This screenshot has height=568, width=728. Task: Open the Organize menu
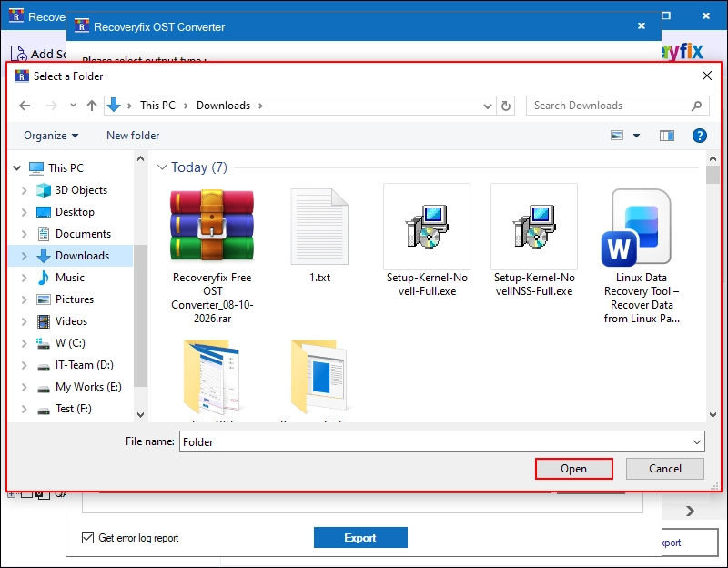51,136
